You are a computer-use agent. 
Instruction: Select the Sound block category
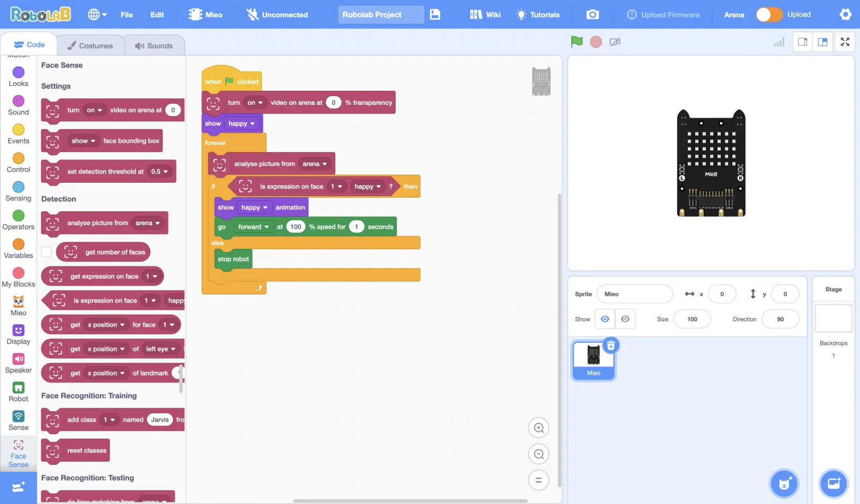pos(18,105)
